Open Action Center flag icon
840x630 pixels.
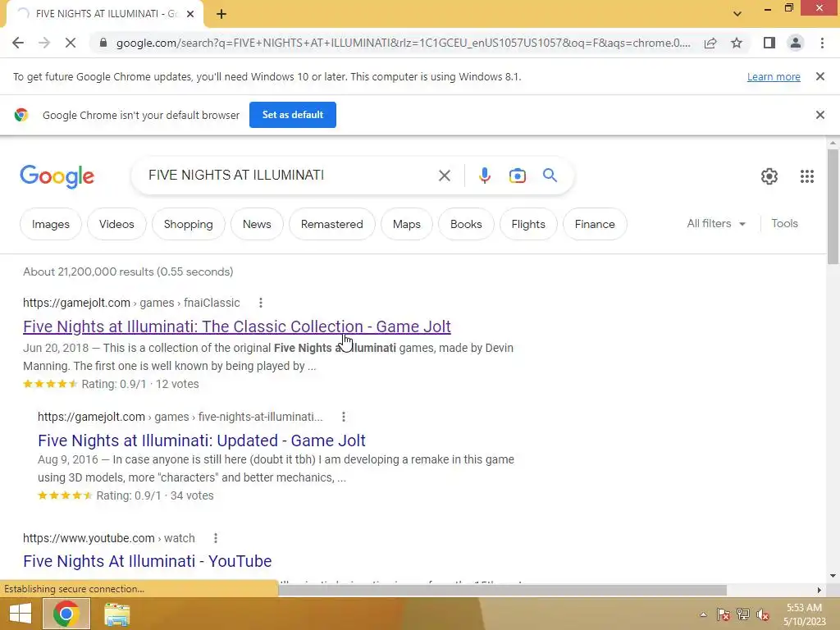724,614
